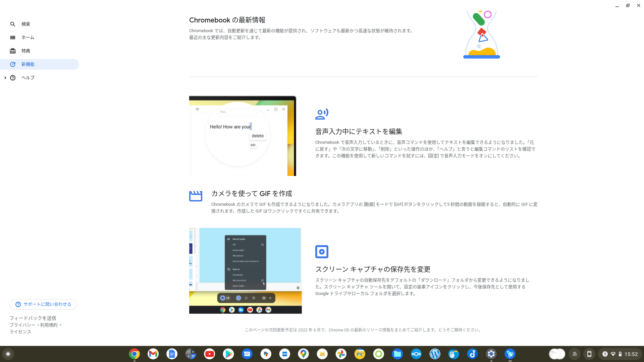The width and height of the screenshot is (644, 362).
Task: Click heading 音声入力中にテキストを編集
Action: click(359, 131)
